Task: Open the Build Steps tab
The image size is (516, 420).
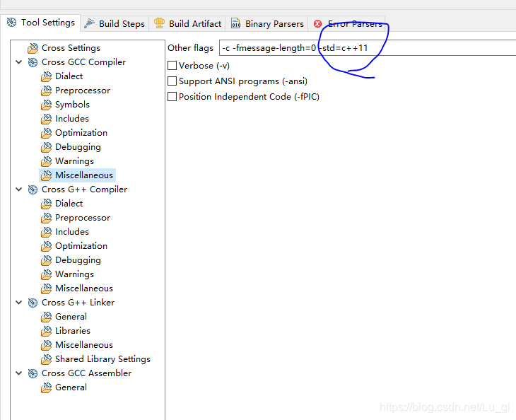Action: [x=115, y=24]
